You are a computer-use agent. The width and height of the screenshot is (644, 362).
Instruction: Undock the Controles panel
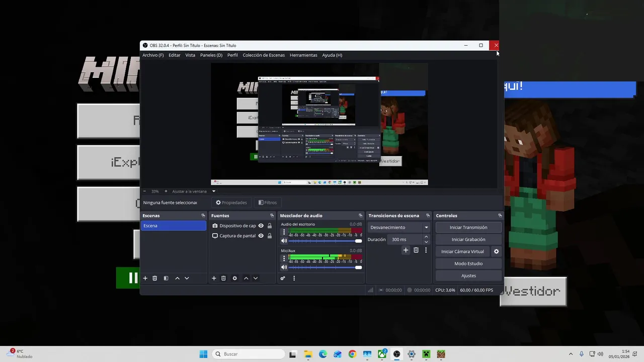point(500,216)
